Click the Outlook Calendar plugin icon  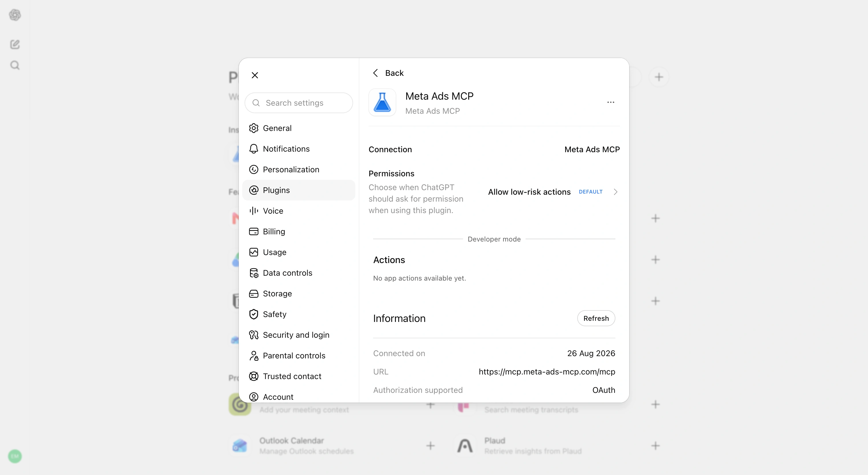point(240,446)
